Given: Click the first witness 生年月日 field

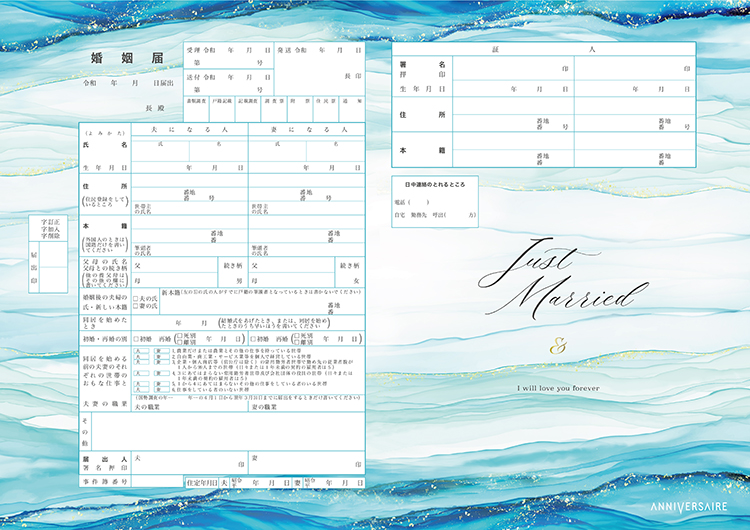Looking at the screenshot, I should click(x=513, y=88).
